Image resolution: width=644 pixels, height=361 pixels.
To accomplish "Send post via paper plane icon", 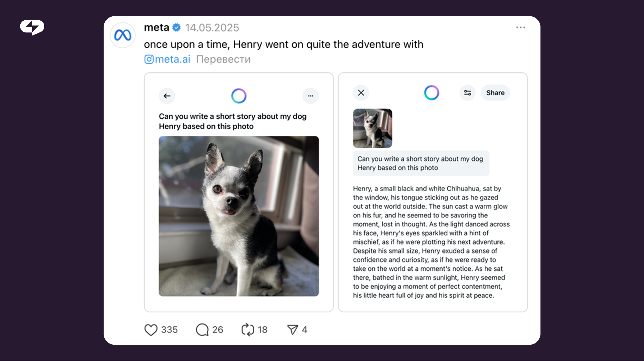I will (x=293, y=330).
